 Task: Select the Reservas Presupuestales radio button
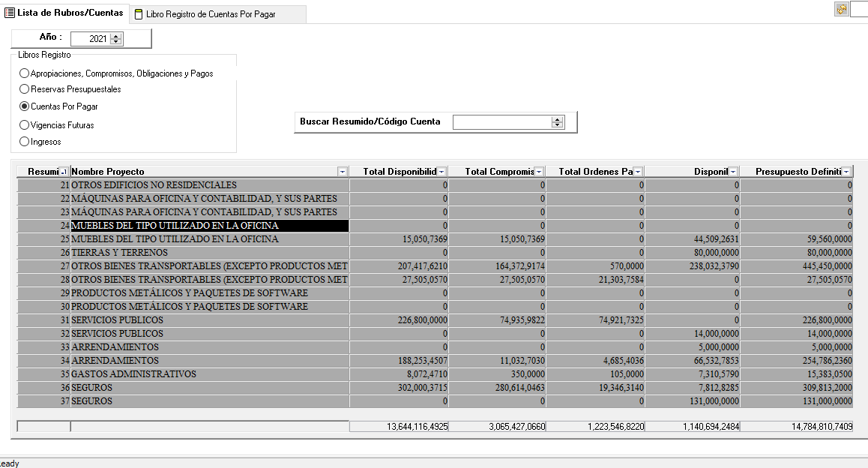[25, 89]
